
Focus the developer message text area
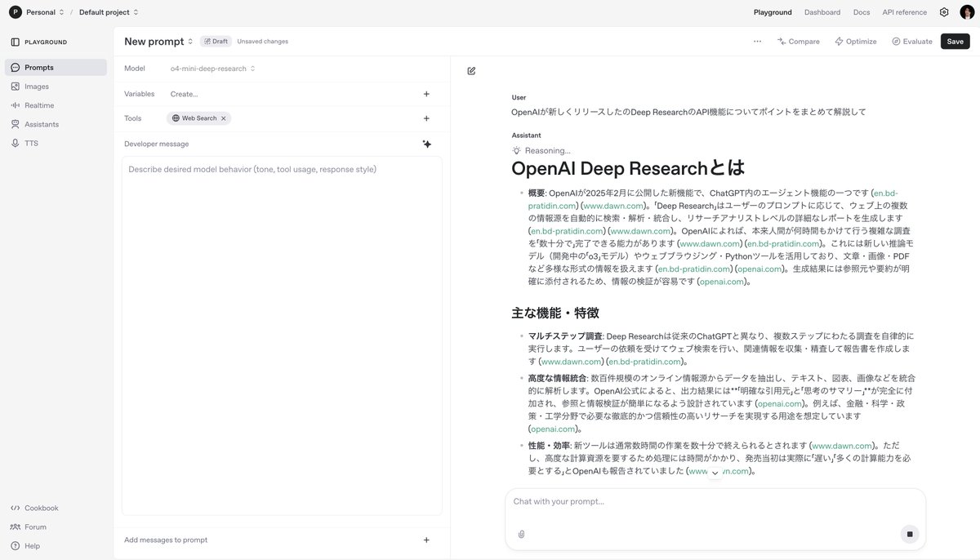[282, 336]
